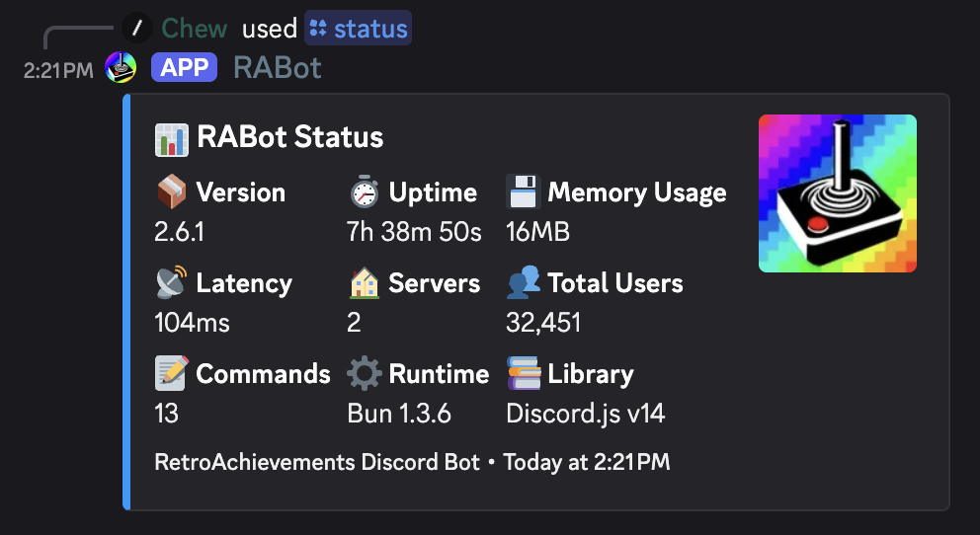Click the stopwatch emoji next to Uptime

point(364,191)
